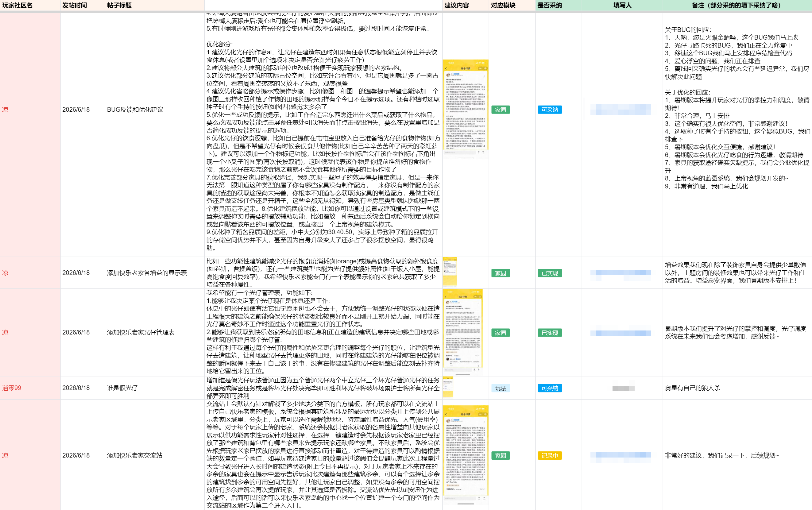Click blurred 填写人 cell in 光仔管理表 row

pos(621,333)
